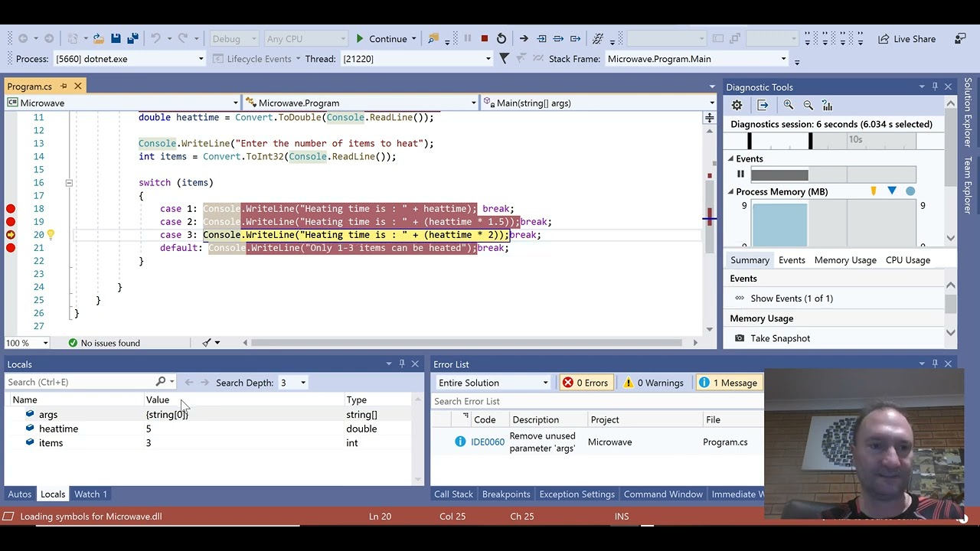Screen dimensions: 980x551
Task: Collapse the Process Memory section
Action: coord(730,192)
